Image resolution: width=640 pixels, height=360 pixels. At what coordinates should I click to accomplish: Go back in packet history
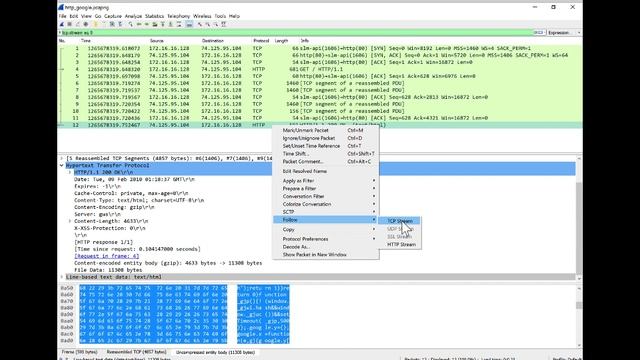coord(139,24)
